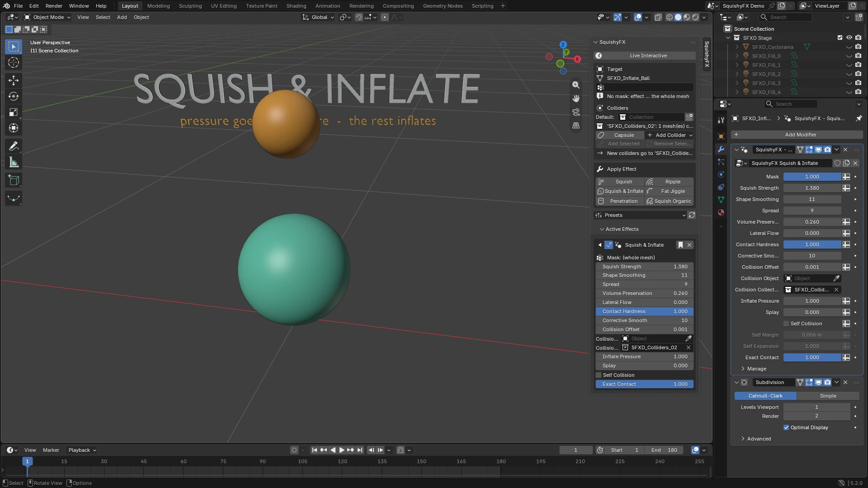Open the Material properties tab icon

coord(721,212)
